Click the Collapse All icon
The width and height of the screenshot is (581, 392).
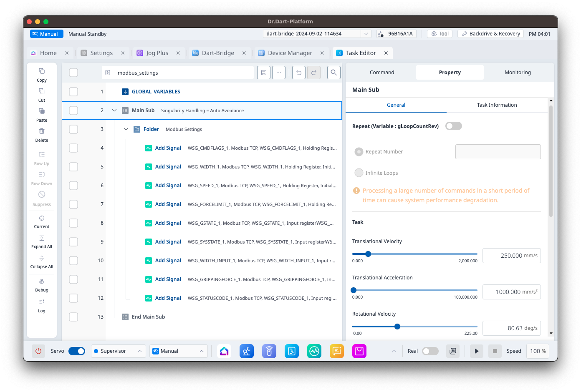pyautogui.click(x=42, y=259)
